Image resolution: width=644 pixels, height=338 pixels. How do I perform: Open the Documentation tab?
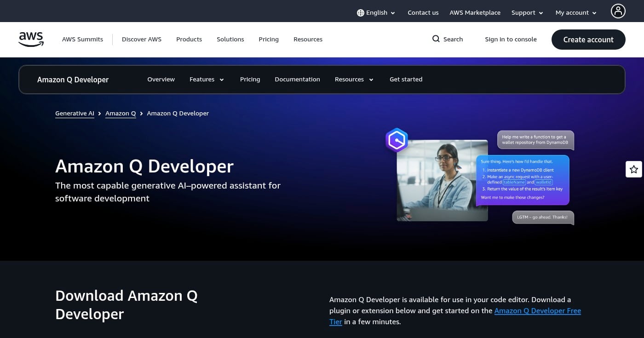pos(297,80)
